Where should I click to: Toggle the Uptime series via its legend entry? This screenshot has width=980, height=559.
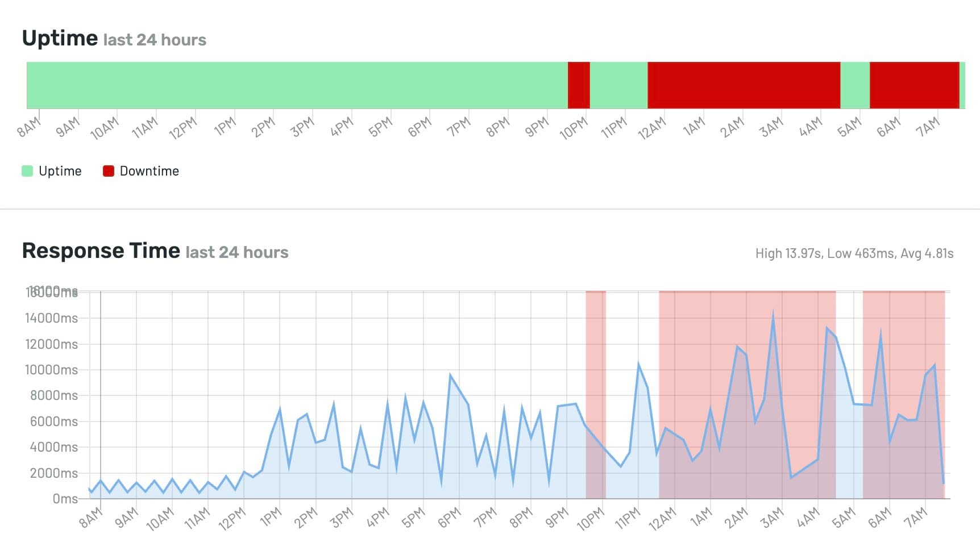[x=60, y=170]
